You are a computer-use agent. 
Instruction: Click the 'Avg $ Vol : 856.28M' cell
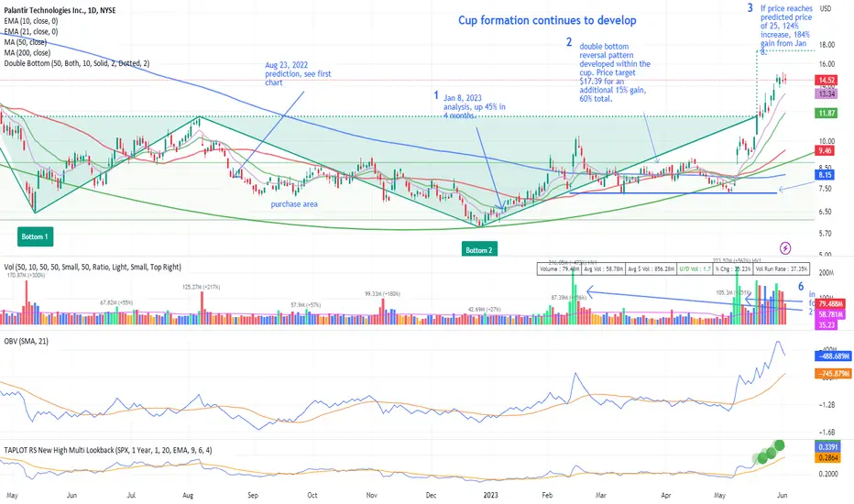[651, 269]
